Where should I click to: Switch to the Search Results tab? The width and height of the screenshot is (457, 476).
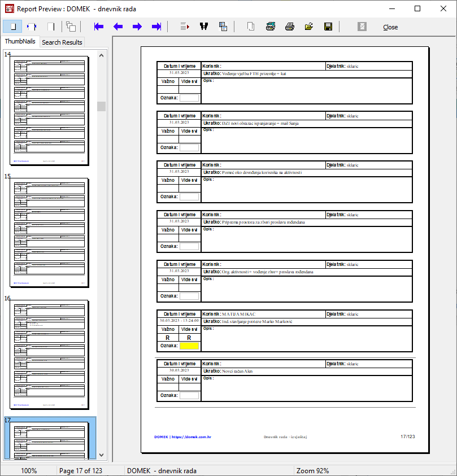(62, 42)
